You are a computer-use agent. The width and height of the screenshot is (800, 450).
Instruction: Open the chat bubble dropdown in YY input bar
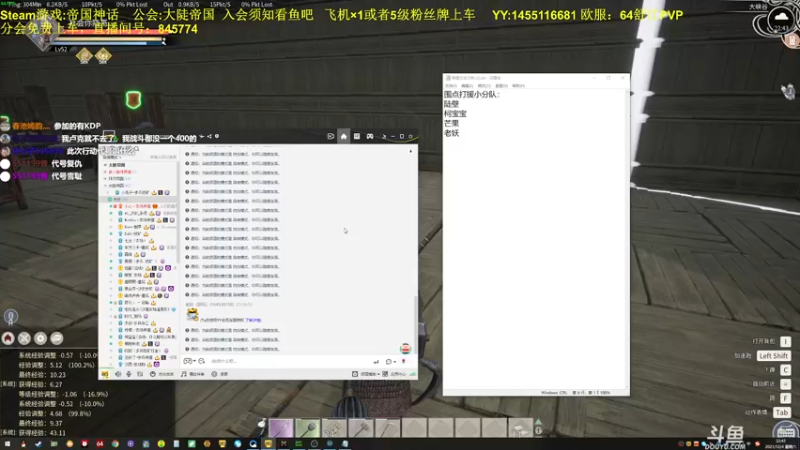(x=390, y=361)
